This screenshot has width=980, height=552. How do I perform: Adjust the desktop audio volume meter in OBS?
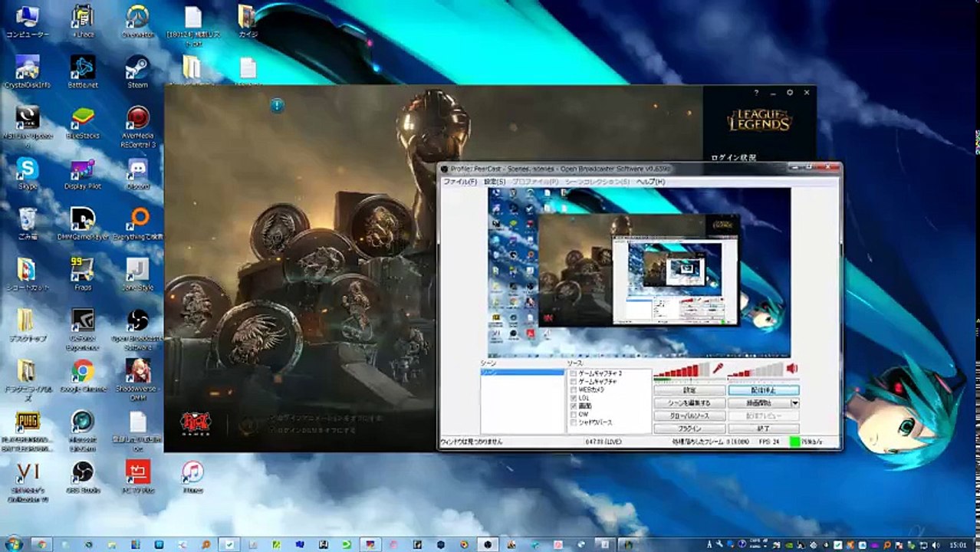[x=755, y=370]
